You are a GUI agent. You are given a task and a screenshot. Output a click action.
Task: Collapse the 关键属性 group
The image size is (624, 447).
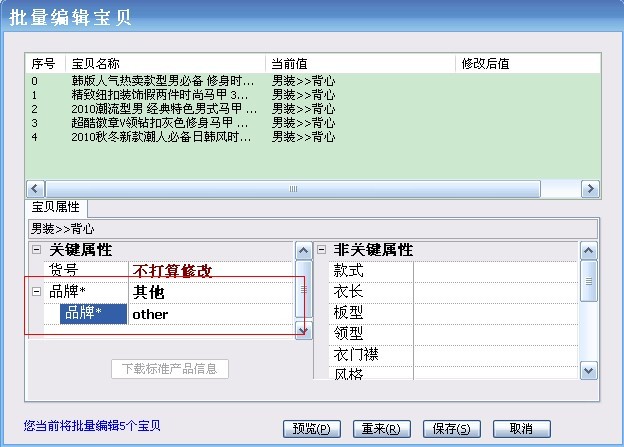coord(37,250)
